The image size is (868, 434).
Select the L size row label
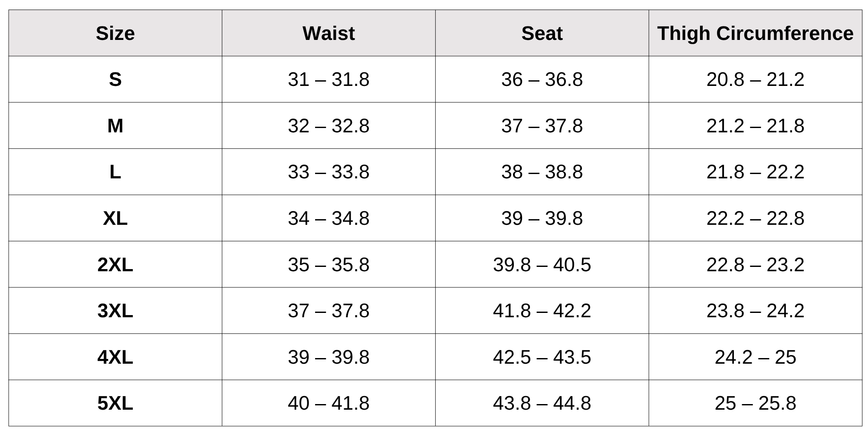115,172
